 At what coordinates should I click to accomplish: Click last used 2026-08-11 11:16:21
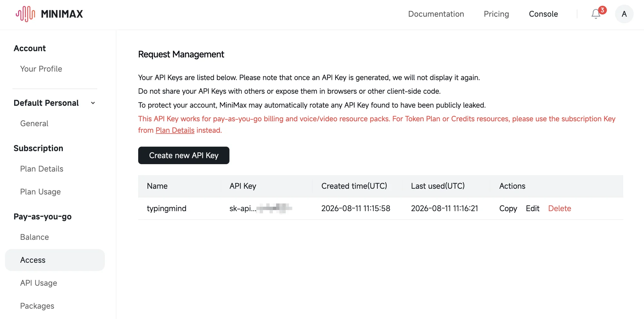coord(444,209)
